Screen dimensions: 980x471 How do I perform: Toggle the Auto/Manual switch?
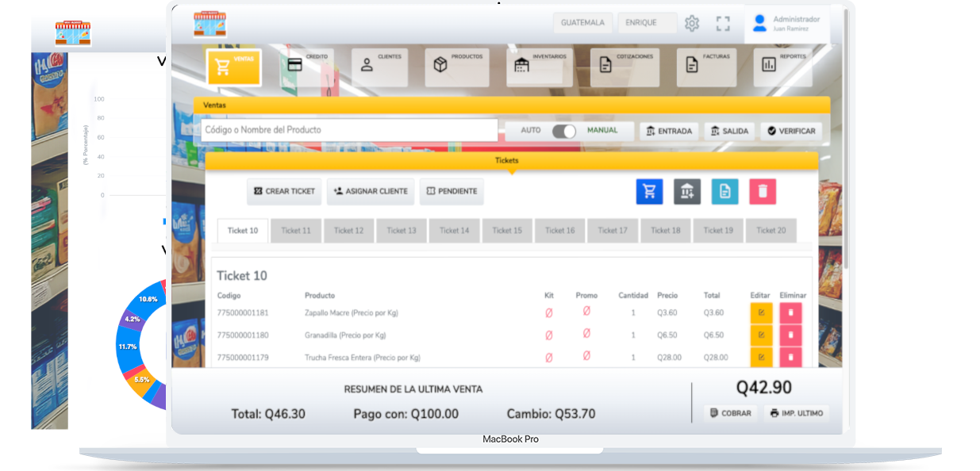tap(564, 131)
